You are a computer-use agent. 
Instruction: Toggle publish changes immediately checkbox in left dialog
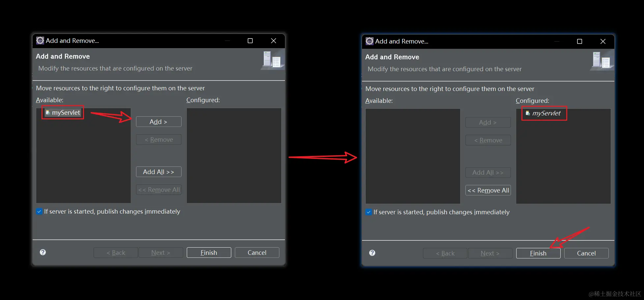click(39, 211)
